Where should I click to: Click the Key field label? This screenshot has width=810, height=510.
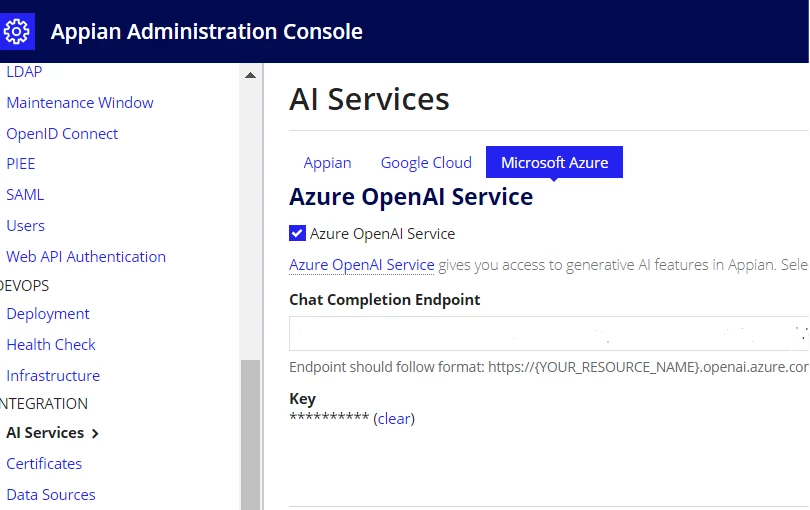[x=302, y=399]
